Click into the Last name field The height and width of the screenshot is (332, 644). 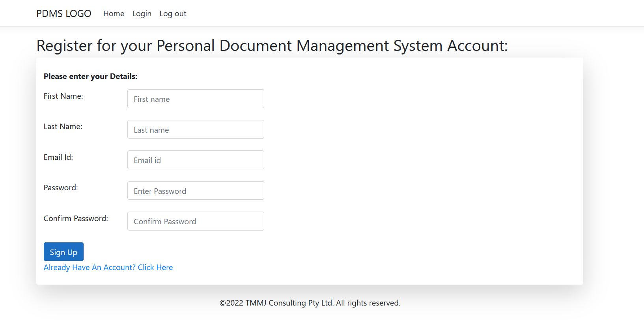click(x=196, y=129)
